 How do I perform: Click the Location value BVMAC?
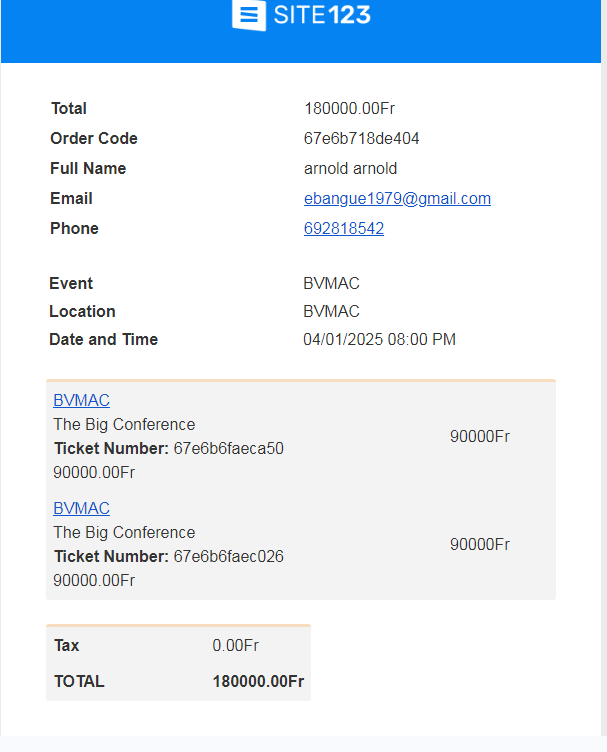pos(331,312)
